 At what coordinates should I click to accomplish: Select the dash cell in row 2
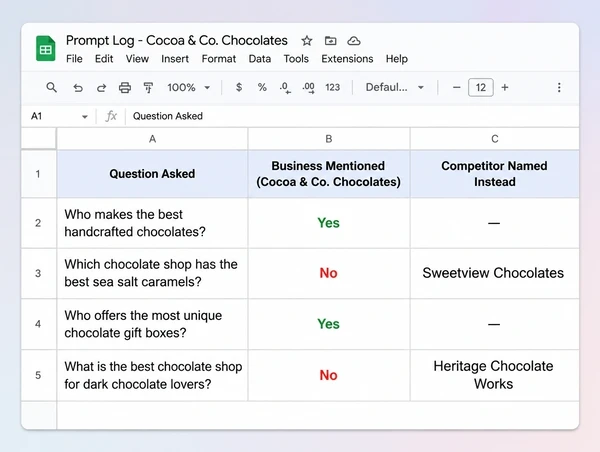coord(494,223)
